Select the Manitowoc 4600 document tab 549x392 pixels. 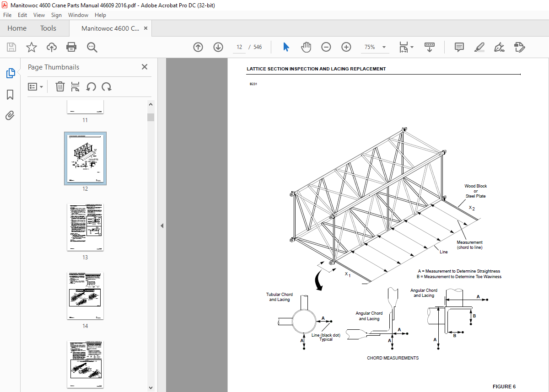tap(110, 28)
